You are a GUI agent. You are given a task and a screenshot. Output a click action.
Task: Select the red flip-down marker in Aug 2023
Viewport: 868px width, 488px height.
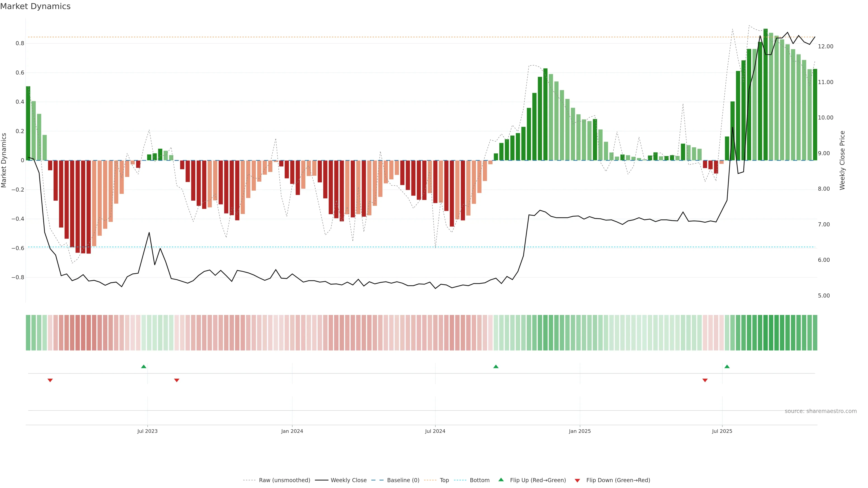click(x=177, y=380)
